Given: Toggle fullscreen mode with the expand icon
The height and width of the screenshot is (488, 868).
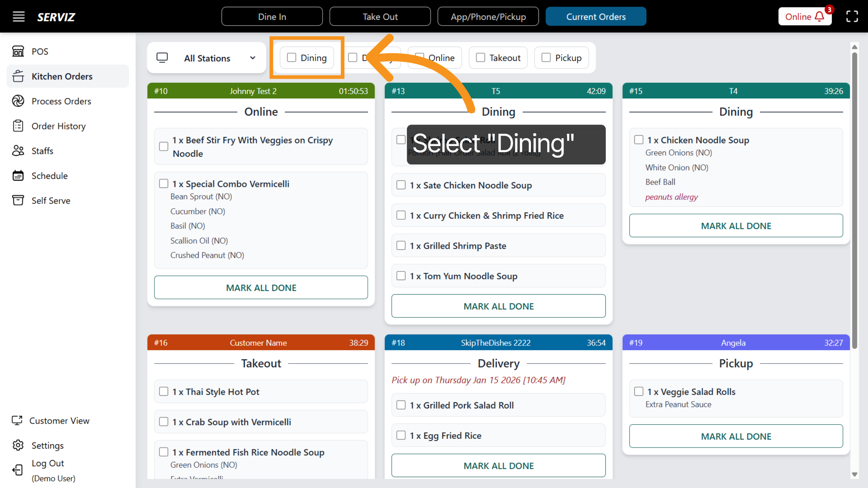Looking at the screenshot, I should (x=852, y=16).
